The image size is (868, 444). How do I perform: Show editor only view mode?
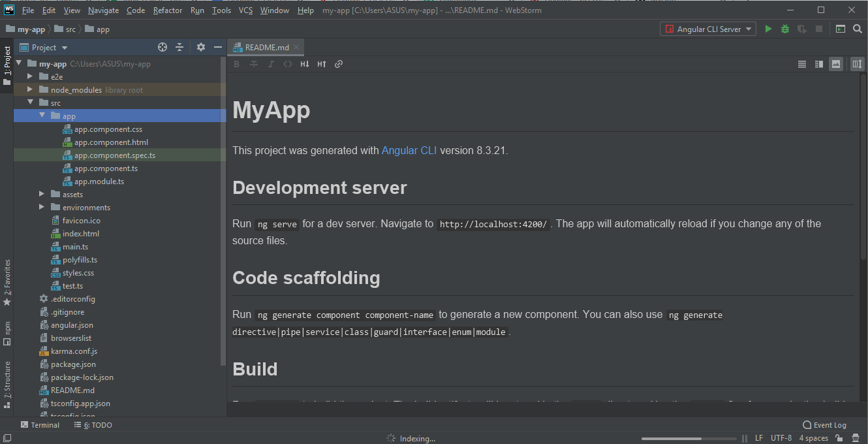point(802,64)
